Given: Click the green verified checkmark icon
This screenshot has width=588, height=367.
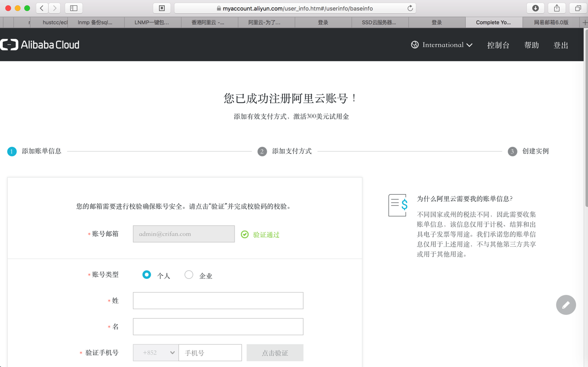Looking at the screenshot, I should (244, 234).
